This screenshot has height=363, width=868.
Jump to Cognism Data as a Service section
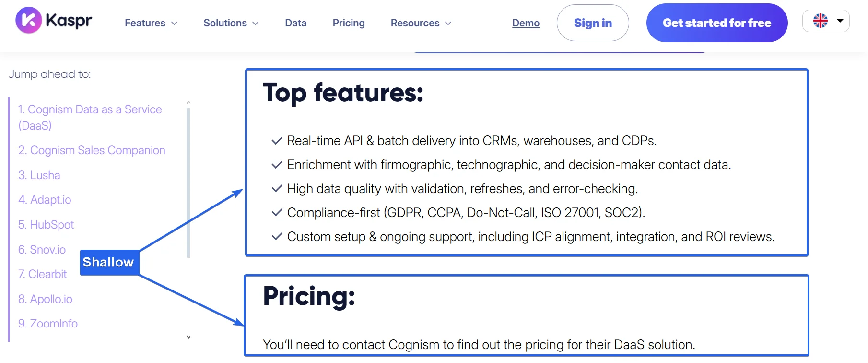tap(90, 117)
